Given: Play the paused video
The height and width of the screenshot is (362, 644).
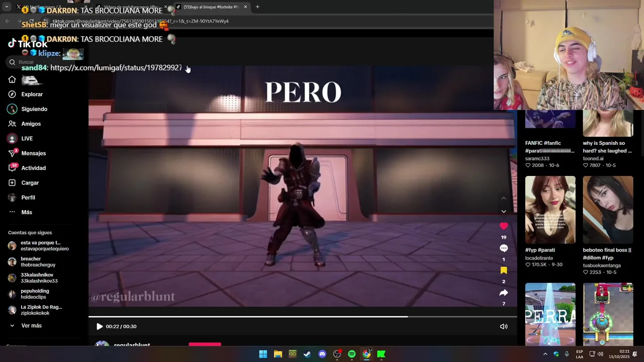Looking at the screenshot, I should click(x=100, y=326).
